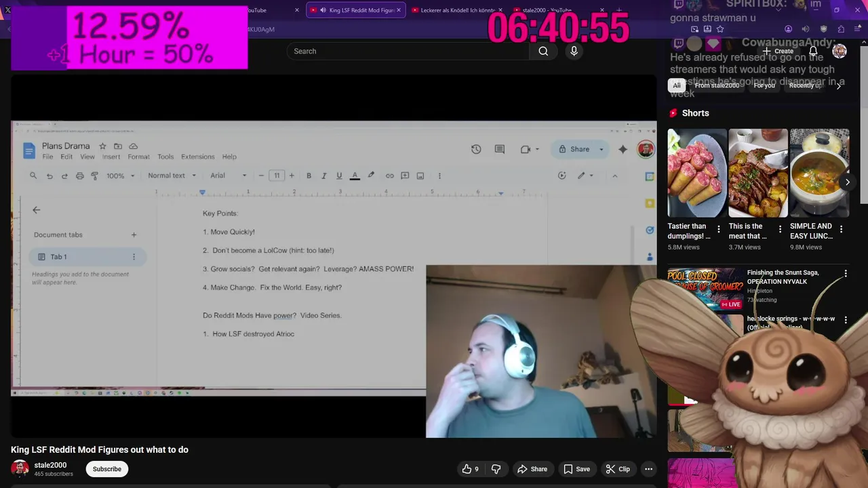868x488 pixels.
Task: Click the Clip button
Action: tap(618, 469)
